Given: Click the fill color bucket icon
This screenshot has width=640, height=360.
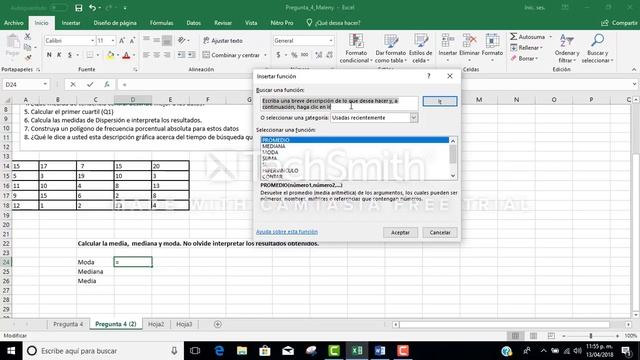Looking at the screenshot, I should click(110, 55).
